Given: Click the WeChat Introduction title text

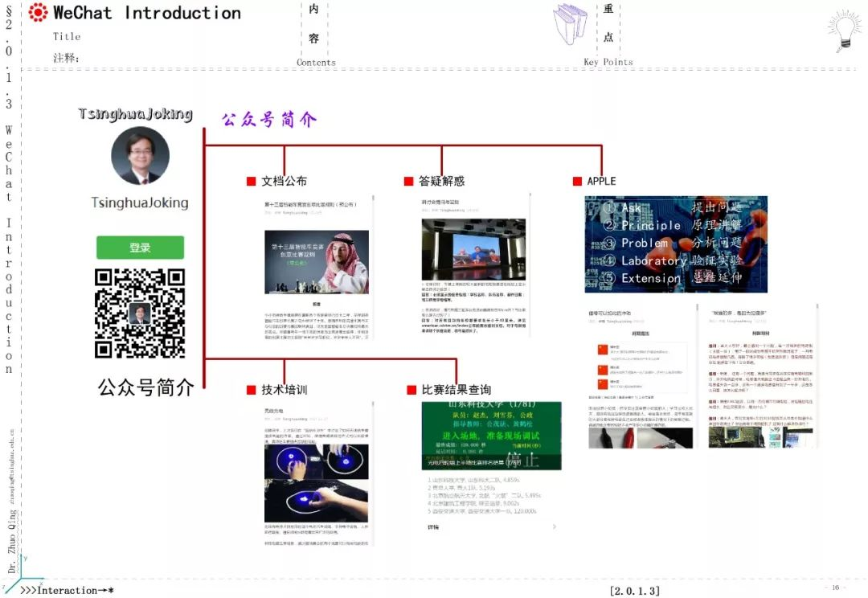Looking at the screenshot, I should 147,13.
